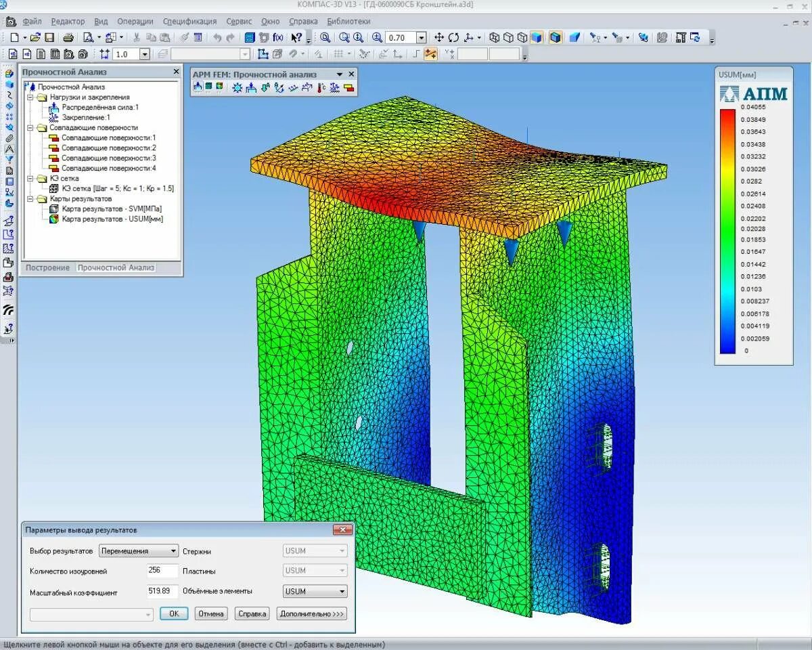Close the Параметры вывода результатов dialog

coord(343,529)
